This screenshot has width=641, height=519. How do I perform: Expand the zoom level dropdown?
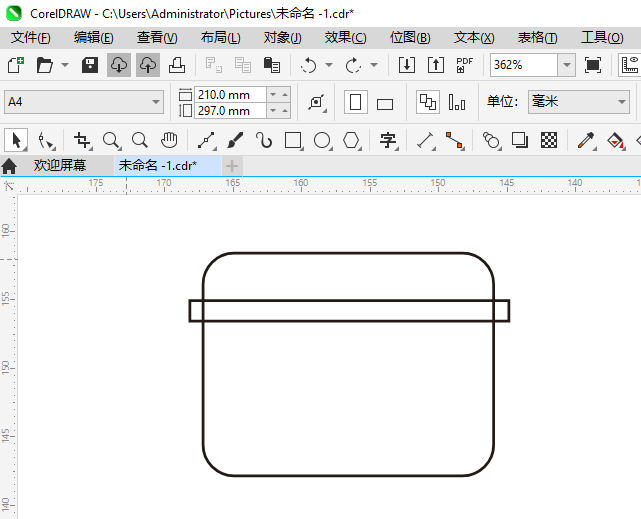click(x=567, y=65)
